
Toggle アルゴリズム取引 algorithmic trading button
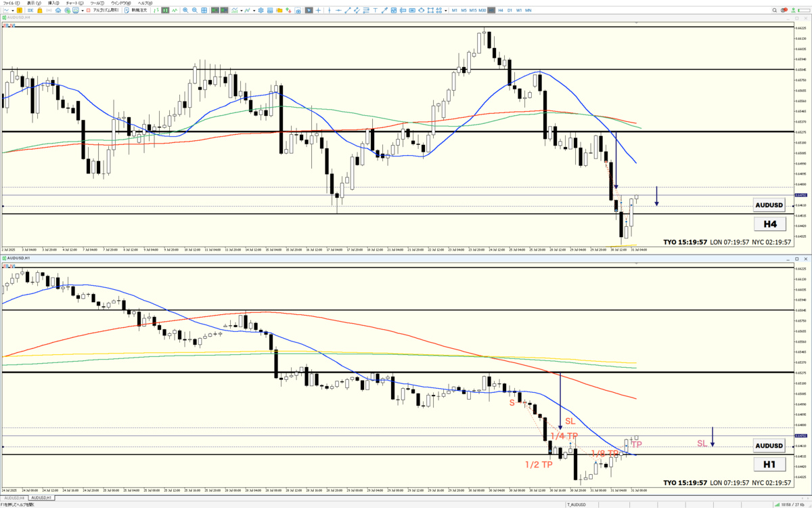click(103, 10)
